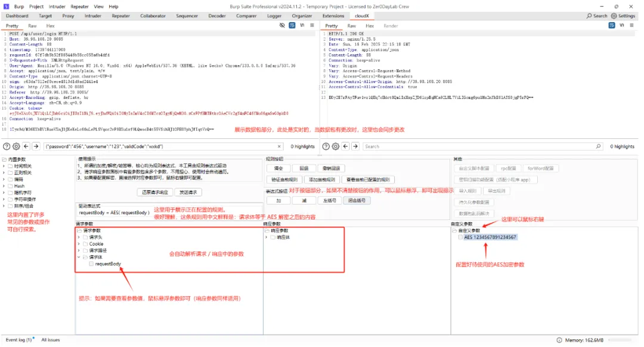Go to previous match in response search
The height and width of the screenshot is (347, 644).
pos(345,146)
